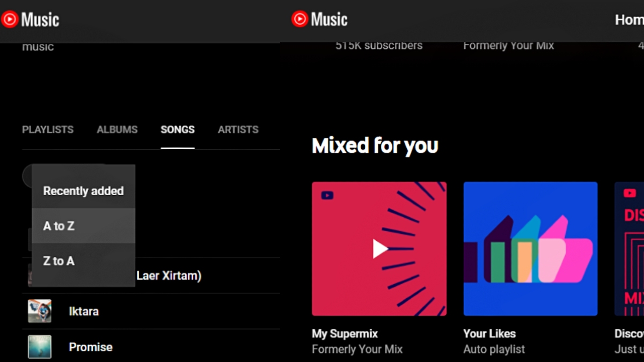Screen dimensions: 644x362
Task: Open the Promise song album art
Action: point(40,347)
